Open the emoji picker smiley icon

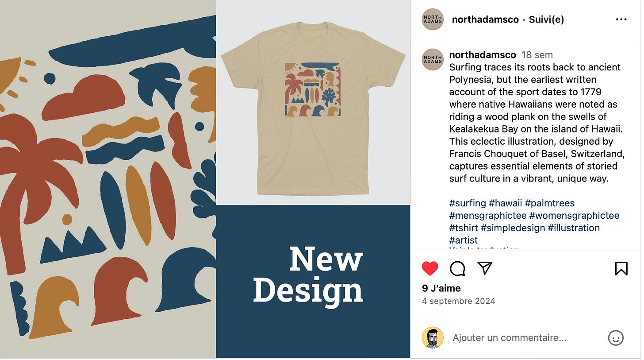click(x=616, y=338)
